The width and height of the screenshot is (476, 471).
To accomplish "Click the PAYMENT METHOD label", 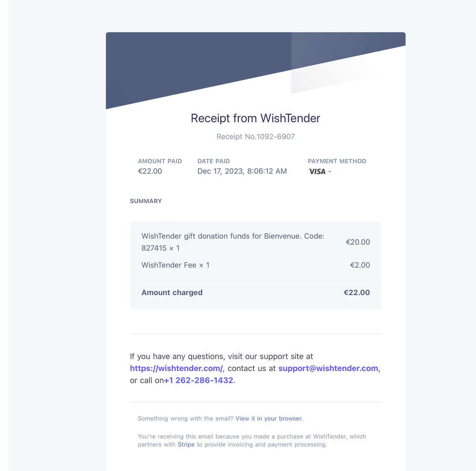I will pos(337,161).
